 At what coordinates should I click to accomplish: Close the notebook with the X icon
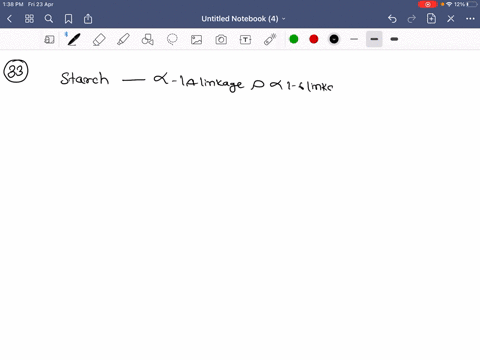(x=451, y=19)
